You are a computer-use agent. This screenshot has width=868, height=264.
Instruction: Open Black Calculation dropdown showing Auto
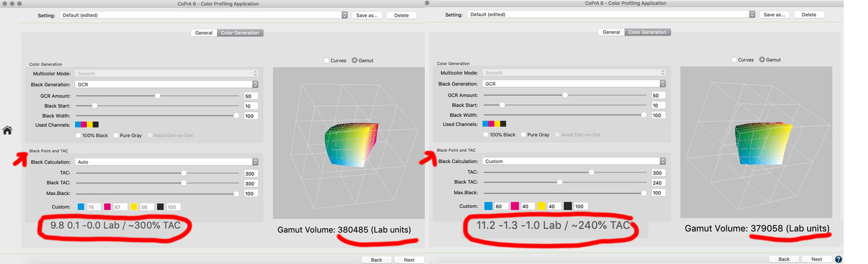(x=167, y=162)
